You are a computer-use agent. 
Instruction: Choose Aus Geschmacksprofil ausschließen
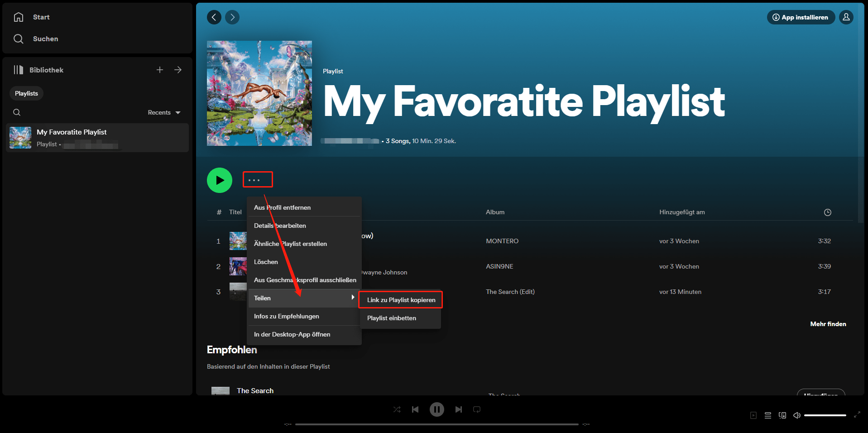coord(304,280)
